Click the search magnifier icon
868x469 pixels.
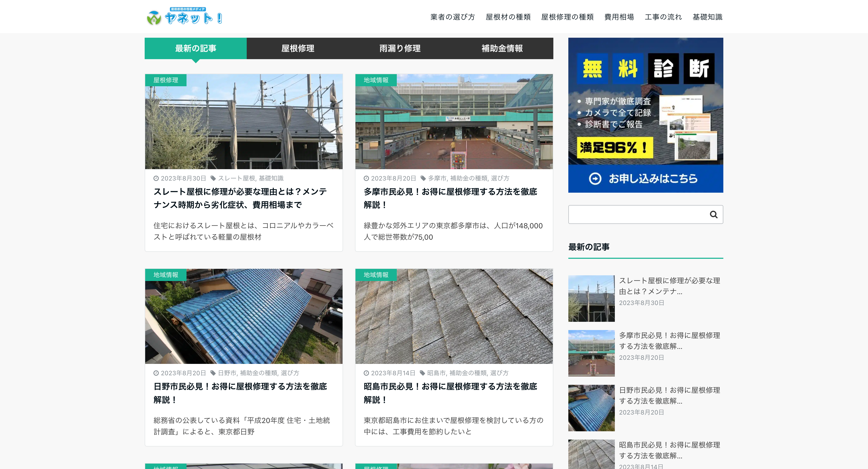coord(713,214)
